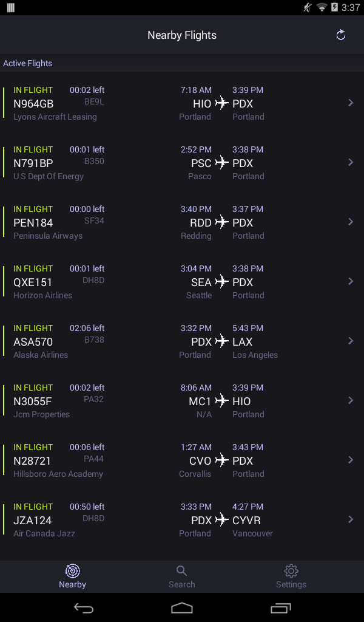Image resolution: width=364 pixels, height=622 pixels.
Task: Expand PEN184 flight details chevron
Action: tap(351, 222)
